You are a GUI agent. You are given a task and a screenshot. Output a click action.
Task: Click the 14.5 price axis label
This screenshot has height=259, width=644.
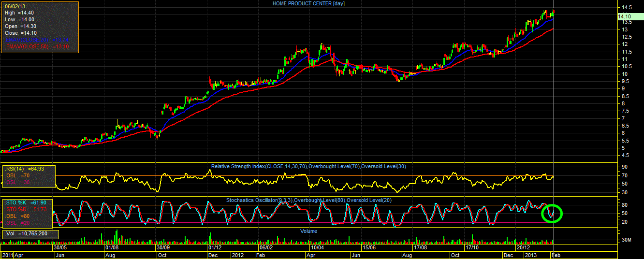[x=628, y=8]
